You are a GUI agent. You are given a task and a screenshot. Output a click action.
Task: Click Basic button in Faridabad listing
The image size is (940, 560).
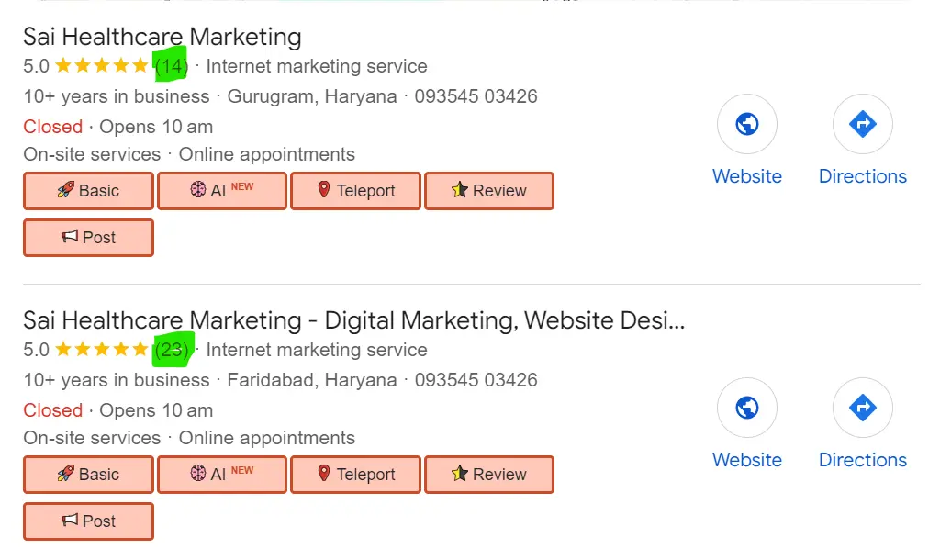(x=89, y=475)
